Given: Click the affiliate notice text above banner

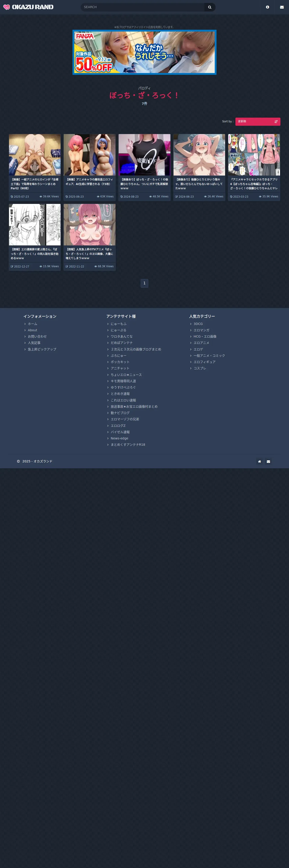Looking at the screenshot, I should [x=144, y=27].
